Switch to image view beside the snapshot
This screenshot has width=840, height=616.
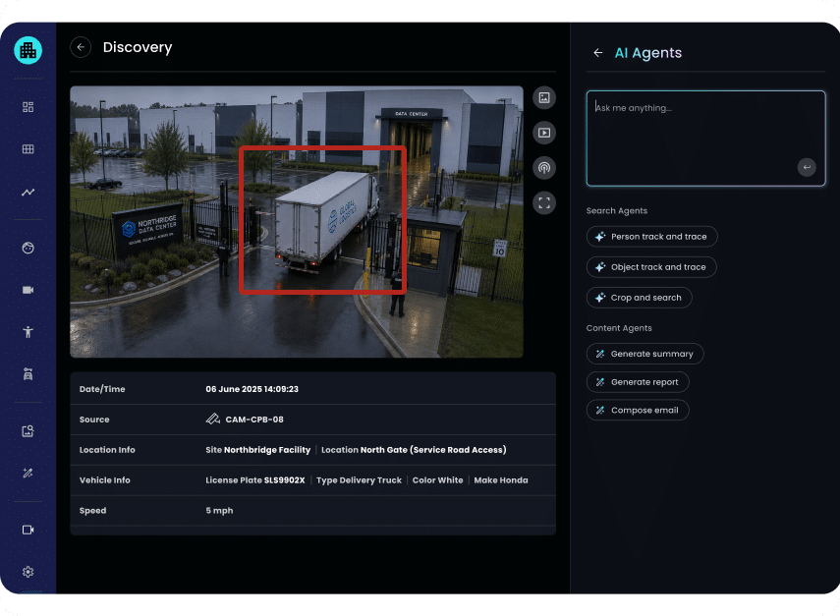click(x=543, y=98)
